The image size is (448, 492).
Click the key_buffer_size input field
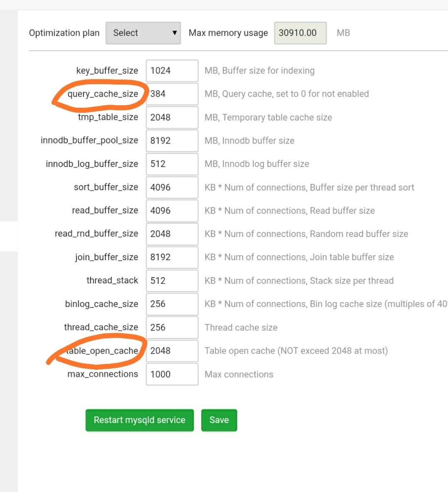click(172, 71)
